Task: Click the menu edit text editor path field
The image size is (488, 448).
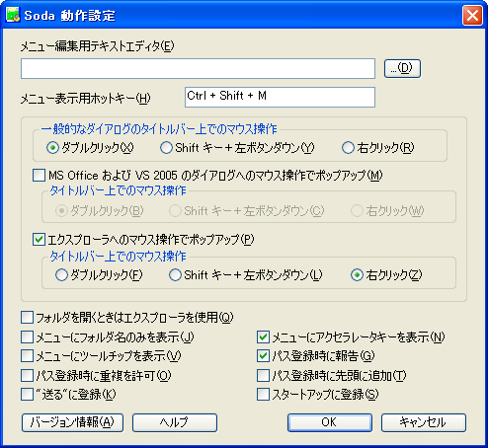Action: pos(198,68)
